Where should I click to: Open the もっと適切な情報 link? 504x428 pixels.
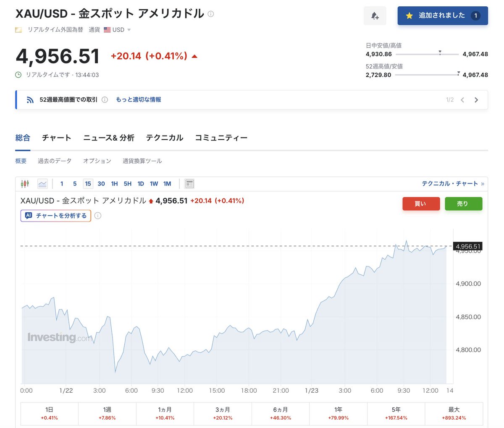click(139, 99)
